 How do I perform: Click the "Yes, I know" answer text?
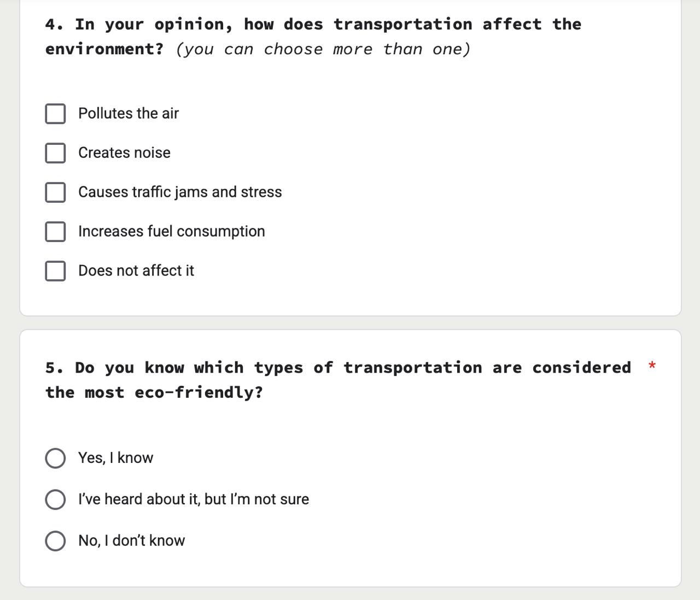point(115,458)
